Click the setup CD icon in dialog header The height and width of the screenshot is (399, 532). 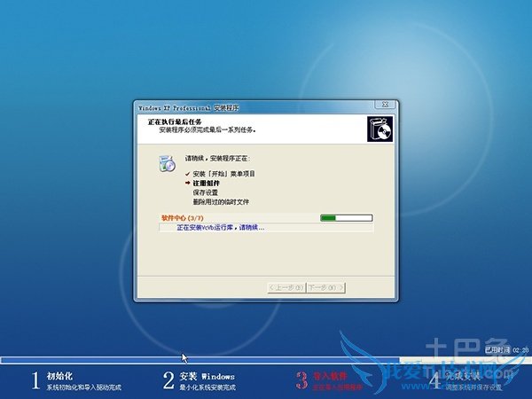[x=379, y=129]
